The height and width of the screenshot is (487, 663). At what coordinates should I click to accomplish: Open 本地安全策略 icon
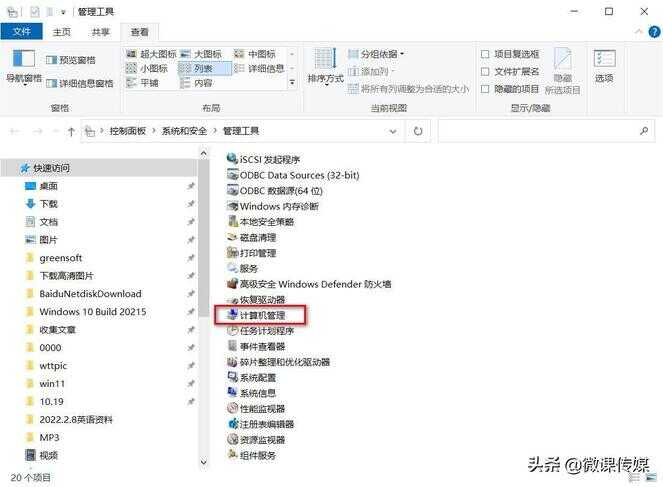click(x=232, y=221)
